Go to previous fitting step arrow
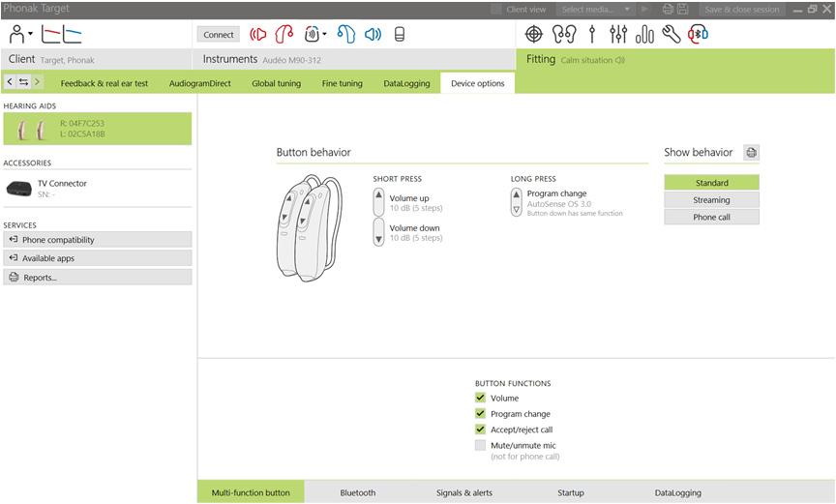The image size is (836, 504). (x=10, y=82)
